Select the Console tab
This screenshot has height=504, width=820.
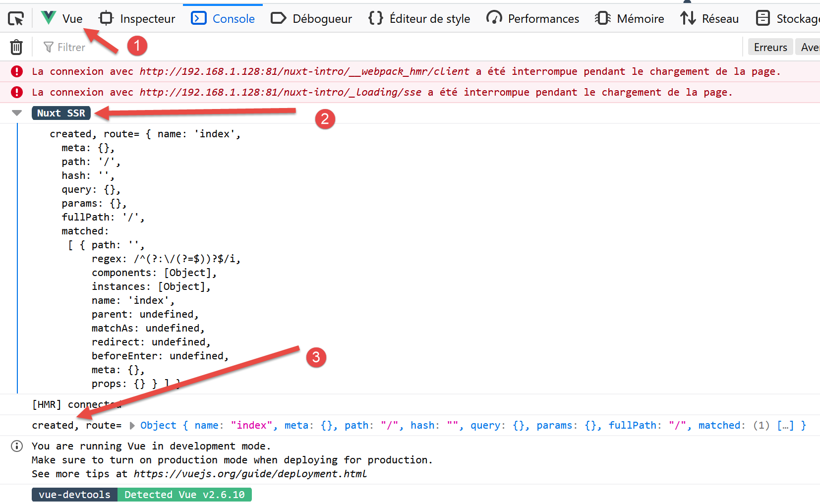223,19
